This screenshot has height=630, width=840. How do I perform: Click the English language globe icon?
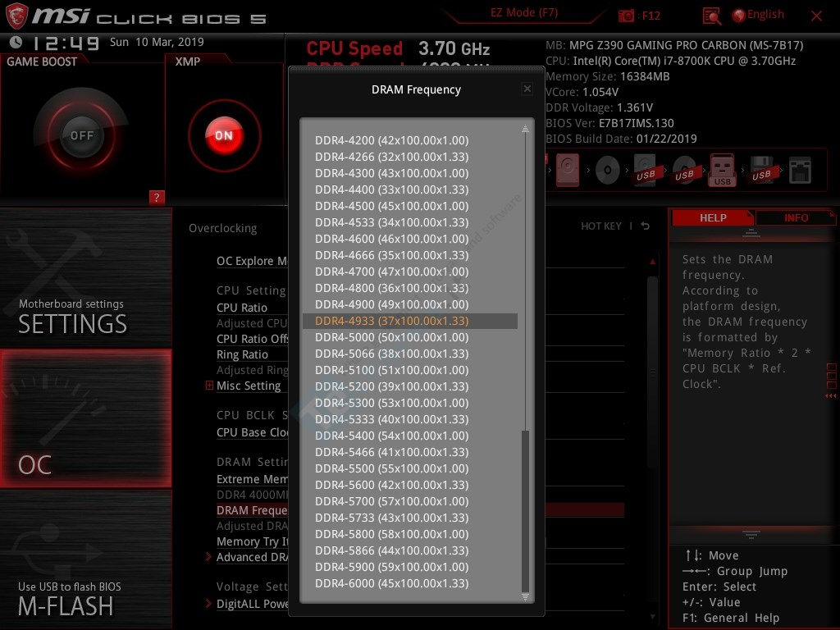point(738,16)
